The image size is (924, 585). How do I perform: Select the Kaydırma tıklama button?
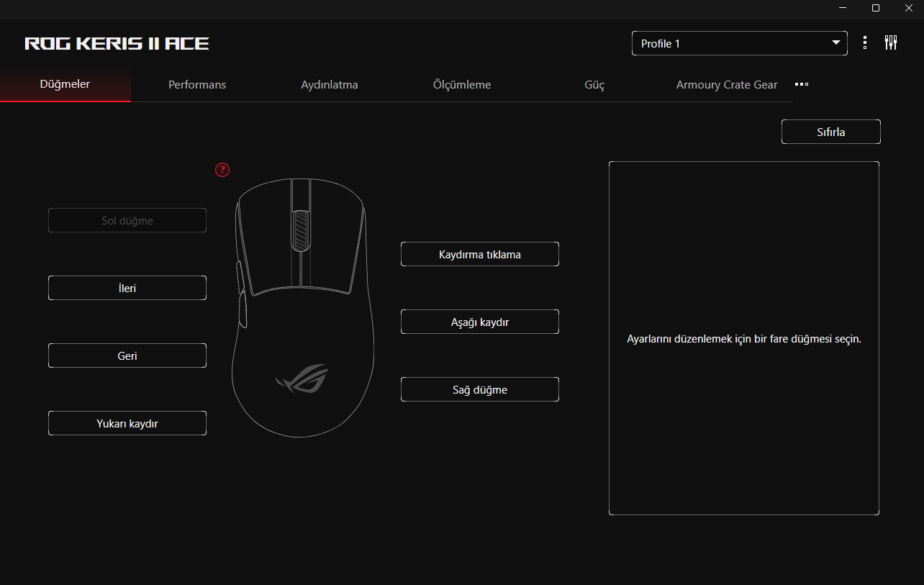[x=480, y=254]
